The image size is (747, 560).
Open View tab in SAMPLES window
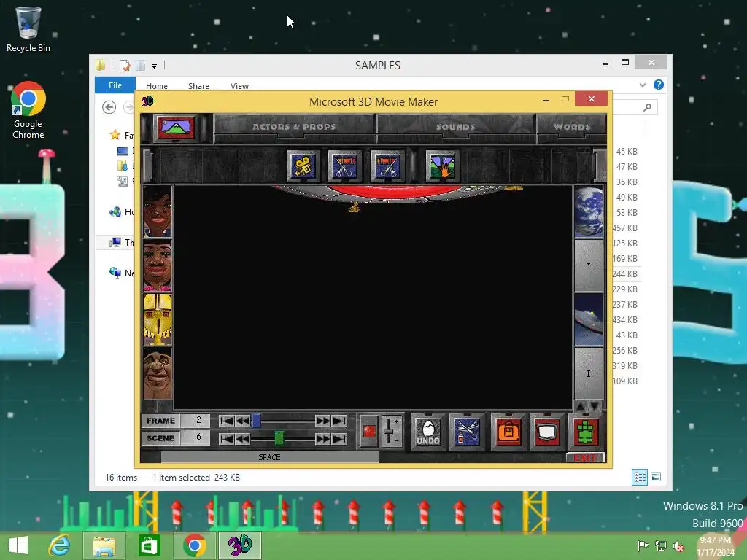239,86
